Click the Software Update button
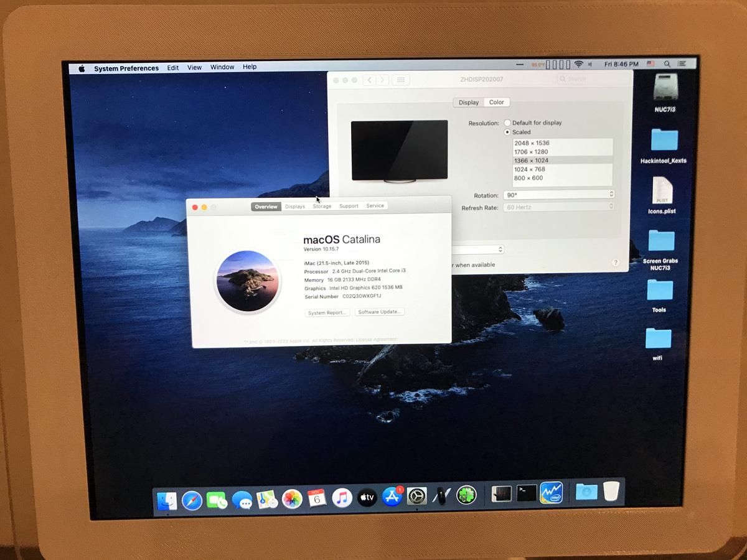 379,312
